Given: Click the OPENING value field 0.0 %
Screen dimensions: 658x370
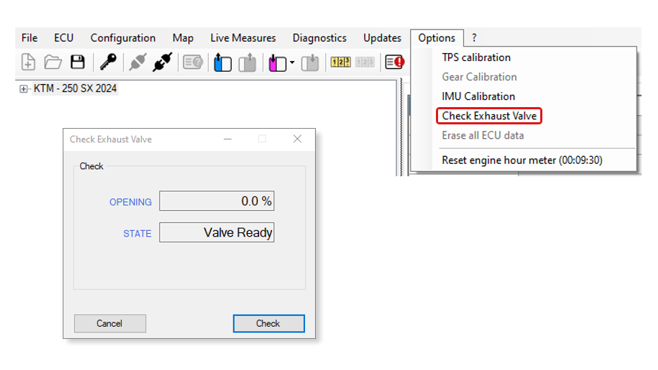Looking at the screenshot, I should pos(217,201).
